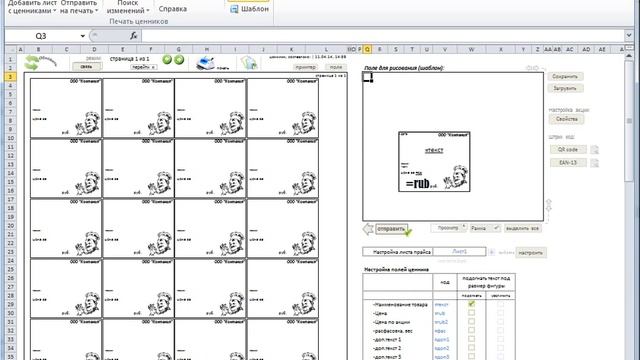
Task: Click the first price tag in the top row
Action: [x=66, y=108]
